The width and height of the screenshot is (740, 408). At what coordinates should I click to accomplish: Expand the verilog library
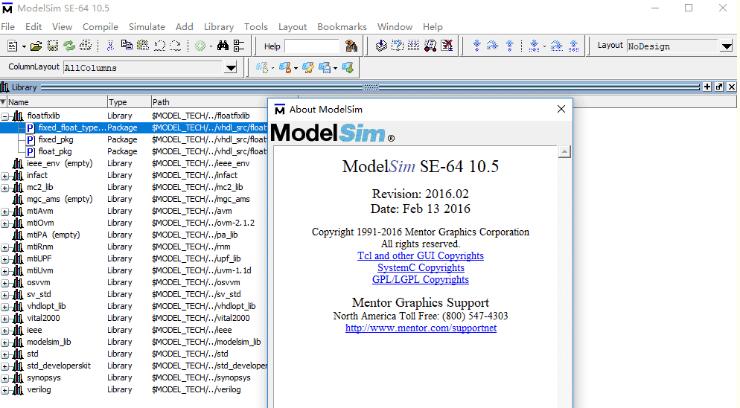(5, 390)
